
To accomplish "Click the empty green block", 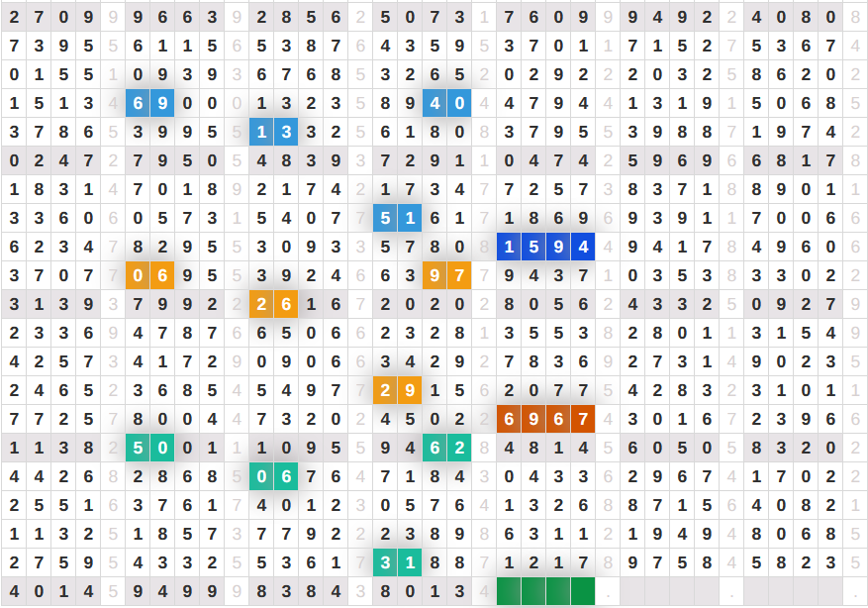I will click(x=545, y=591).
